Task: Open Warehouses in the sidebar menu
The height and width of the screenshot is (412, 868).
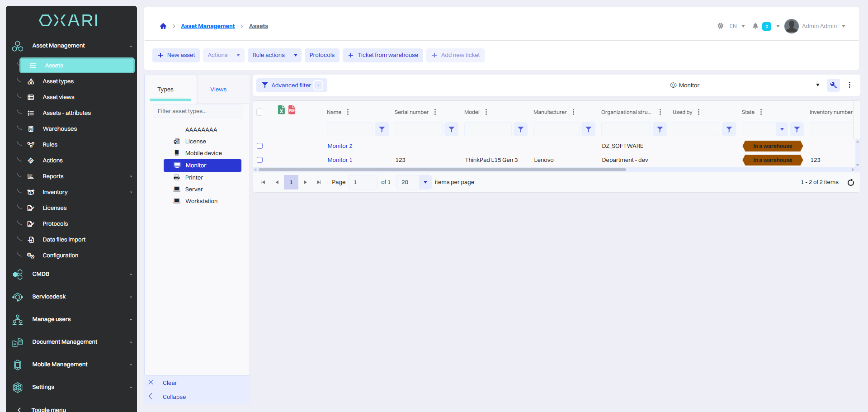Action: [60, 129]
